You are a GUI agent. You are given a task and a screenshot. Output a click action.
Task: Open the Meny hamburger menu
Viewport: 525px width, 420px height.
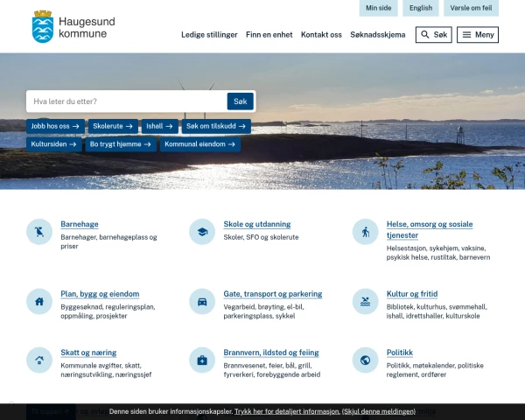(x=478, y=35)
